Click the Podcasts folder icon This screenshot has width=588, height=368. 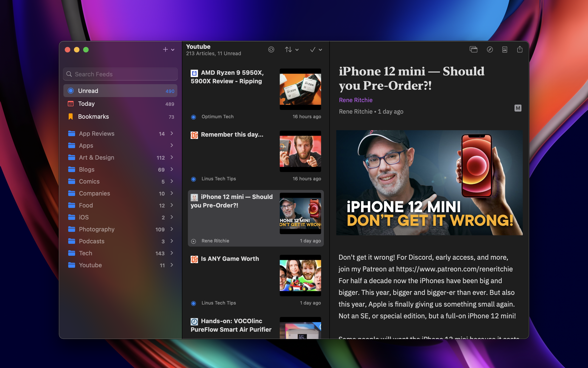pyautogui.click(x=71, y=241)
